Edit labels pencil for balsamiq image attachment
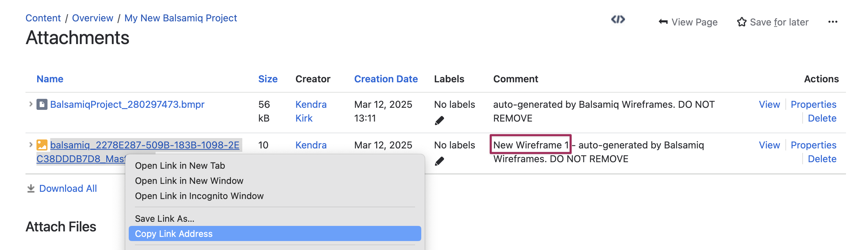Image resolution: width=868 pixels, height=250 pixels. [x=440, y=161]
